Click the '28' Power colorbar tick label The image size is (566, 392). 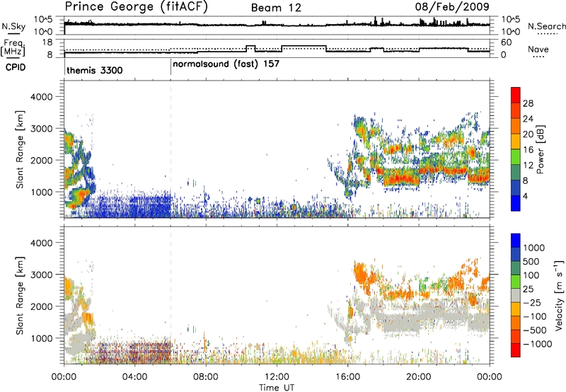pos(528,103)
